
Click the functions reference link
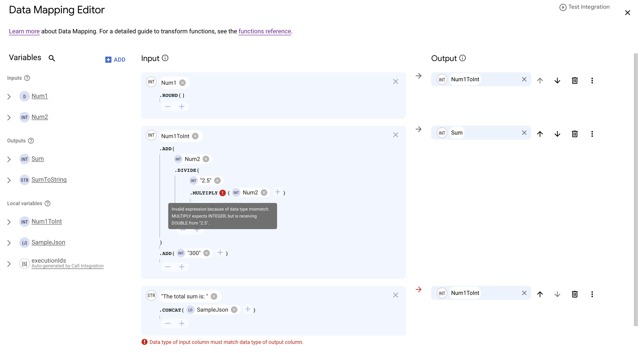click(265, 31)
